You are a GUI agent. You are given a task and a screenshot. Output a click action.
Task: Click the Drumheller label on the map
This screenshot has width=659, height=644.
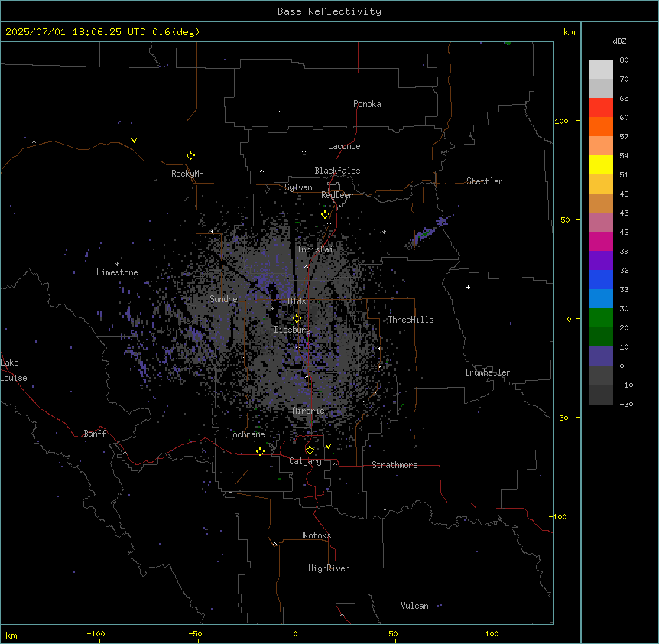click(488, 372)
